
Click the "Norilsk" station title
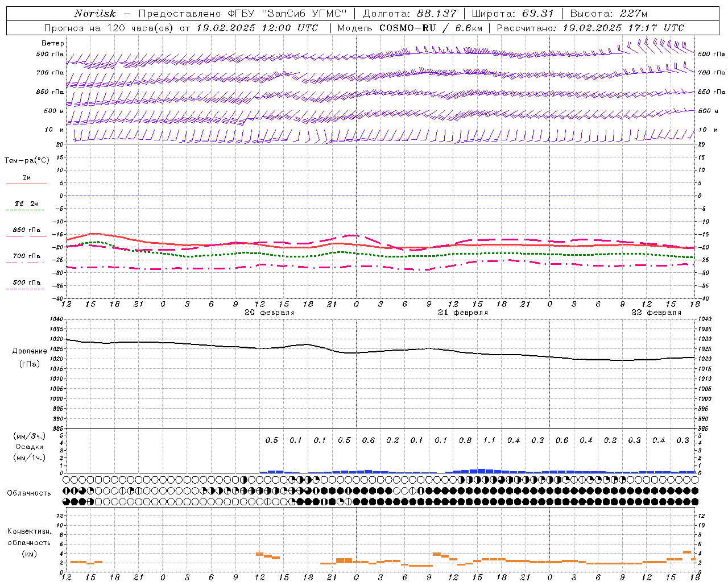(x=95, y=14)
